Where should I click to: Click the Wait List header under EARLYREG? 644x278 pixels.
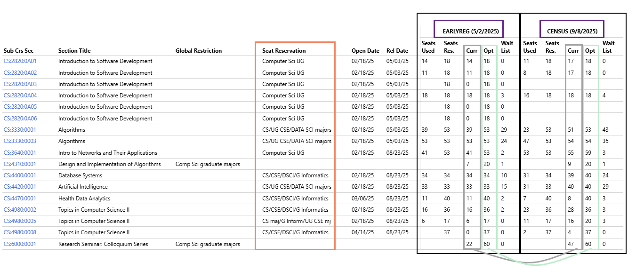pos(507,47)
